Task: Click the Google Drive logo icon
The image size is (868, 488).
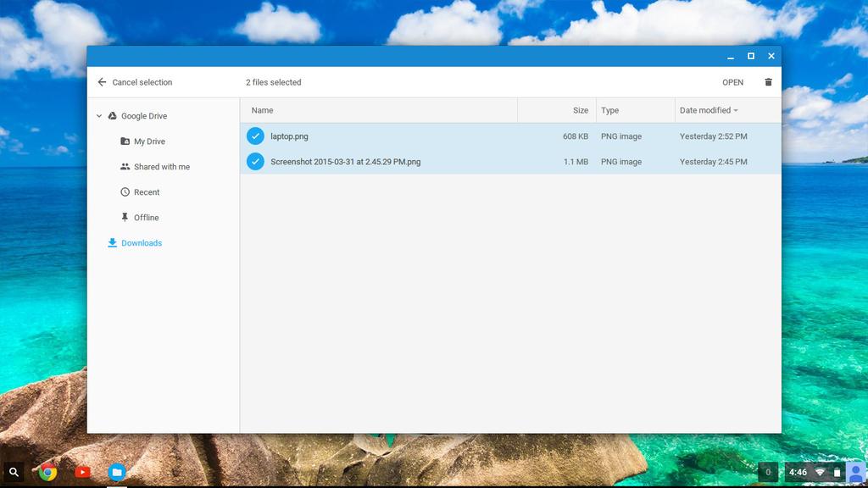Action: coord(113,115)
